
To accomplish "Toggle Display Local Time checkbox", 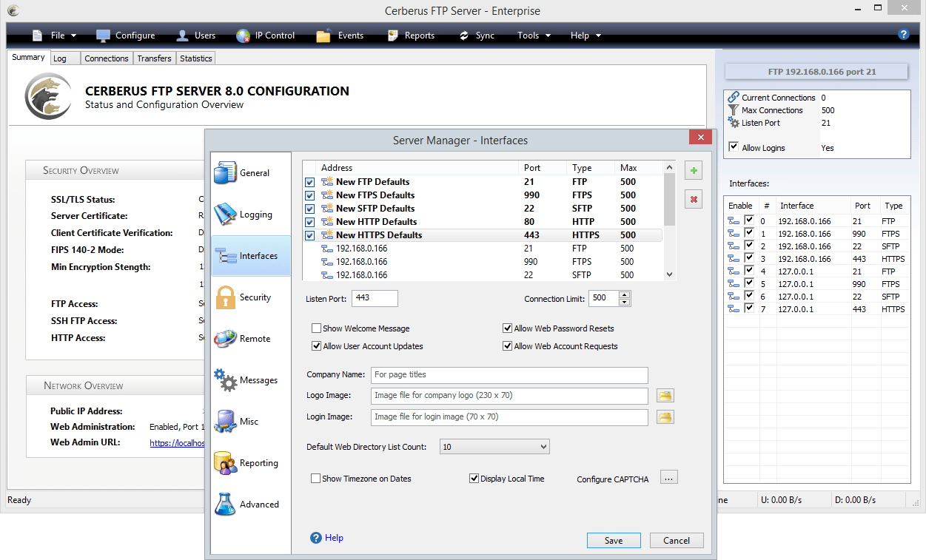I will point(474,479).
